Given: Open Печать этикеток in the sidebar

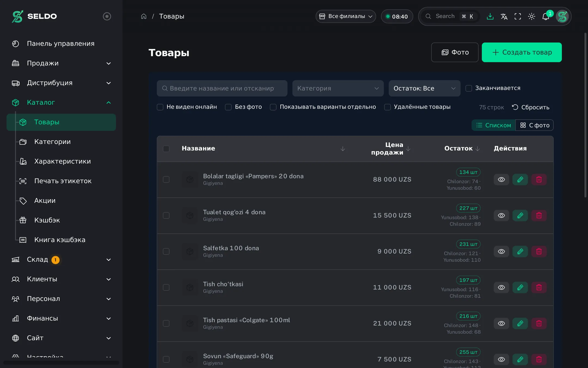Looking at the screenshot, I should tap(63, 181).
